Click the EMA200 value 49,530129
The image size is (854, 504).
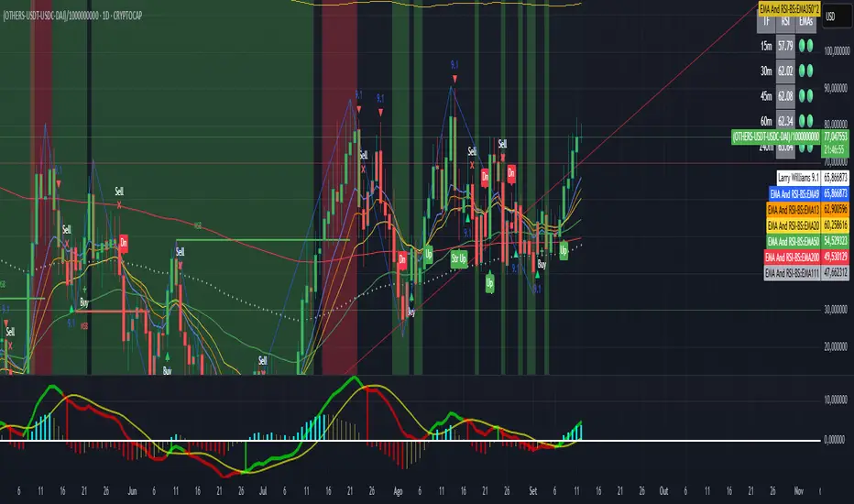coord(836,257)
